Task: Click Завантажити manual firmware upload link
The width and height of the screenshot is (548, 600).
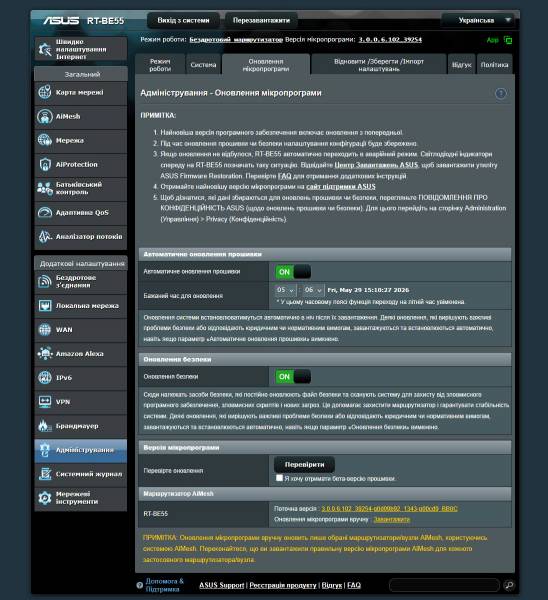Action: point(391,519)
